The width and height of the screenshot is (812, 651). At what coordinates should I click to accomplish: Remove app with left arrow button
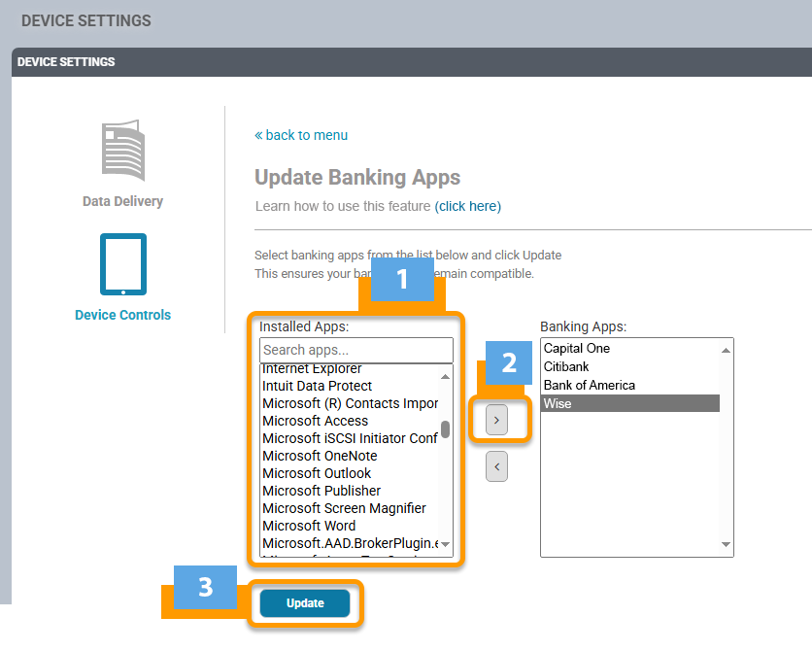tap(496, 466)
